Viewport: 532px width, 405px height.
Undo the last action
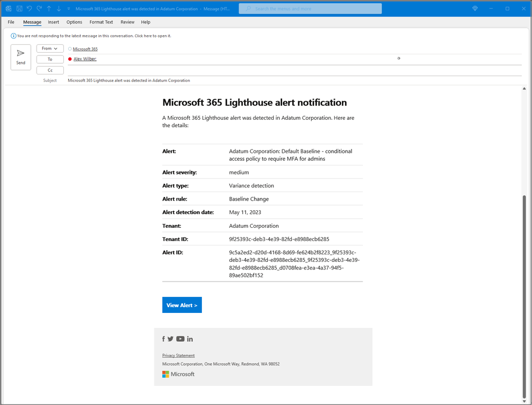pyautogui.click(x=29, y=9)
